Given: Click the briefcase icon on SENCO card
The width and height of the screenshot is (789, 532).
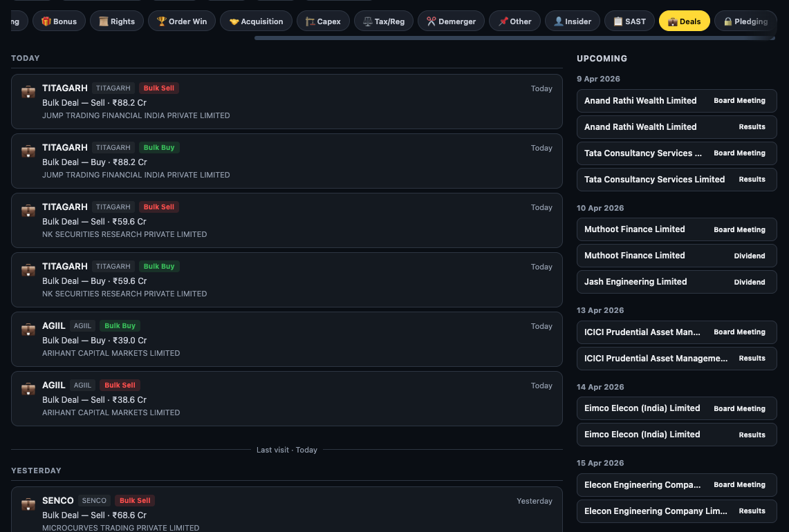Looking at the screenshot, I should [28, 505].
